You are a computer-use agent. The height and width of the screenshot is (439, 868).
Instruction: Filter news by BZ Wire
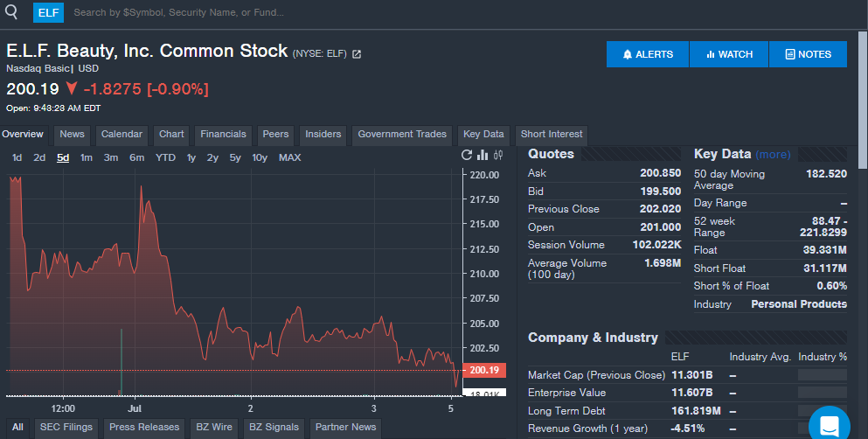[x=214, y=428]
